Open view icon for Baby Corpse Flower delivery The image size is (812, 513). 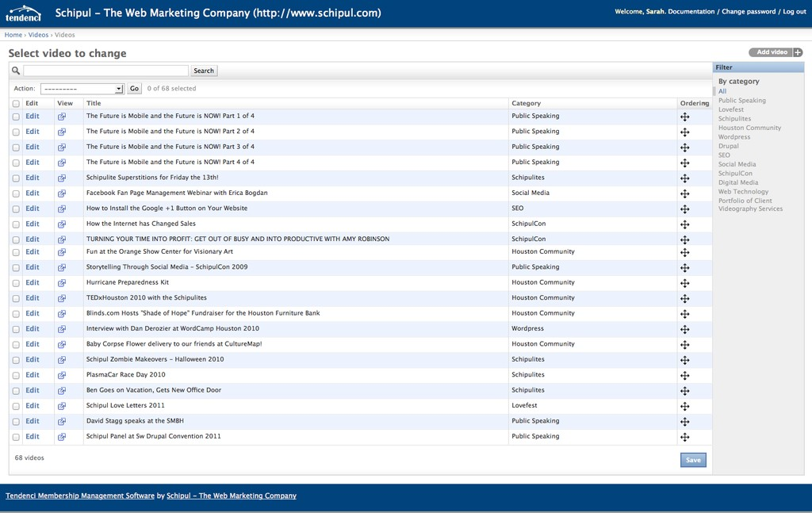point(62,345)
